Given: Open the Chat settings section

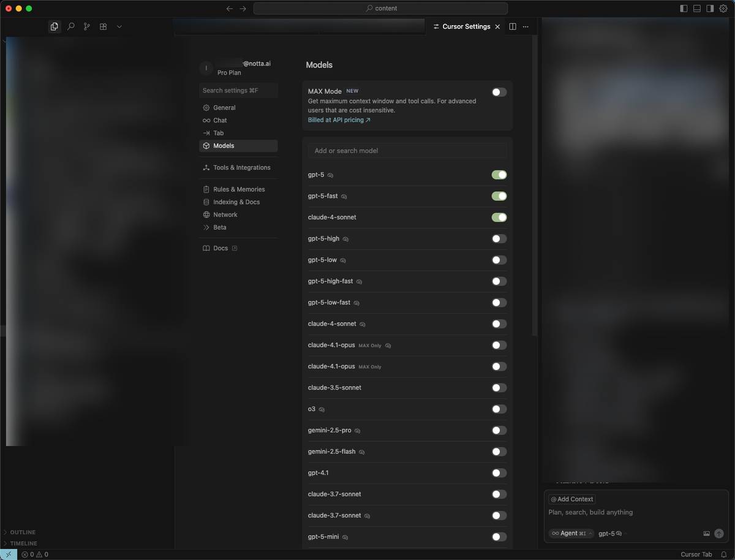Looking at the screenshot, I should pos(238,120).
